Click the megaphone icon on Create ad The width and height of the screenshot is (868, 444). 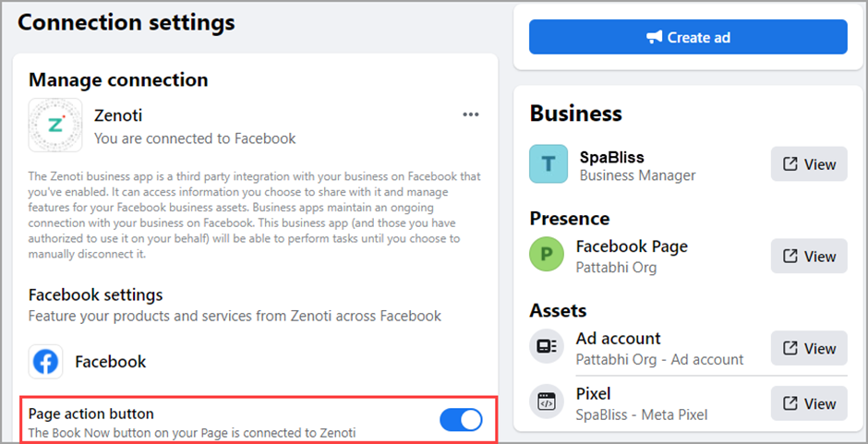click(x=655, y=37)
